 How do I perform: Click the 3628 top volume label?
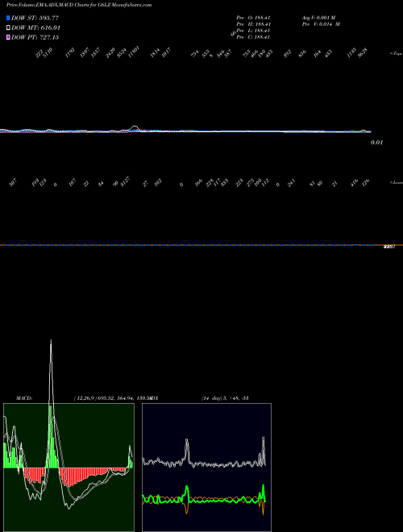point(363,52)
